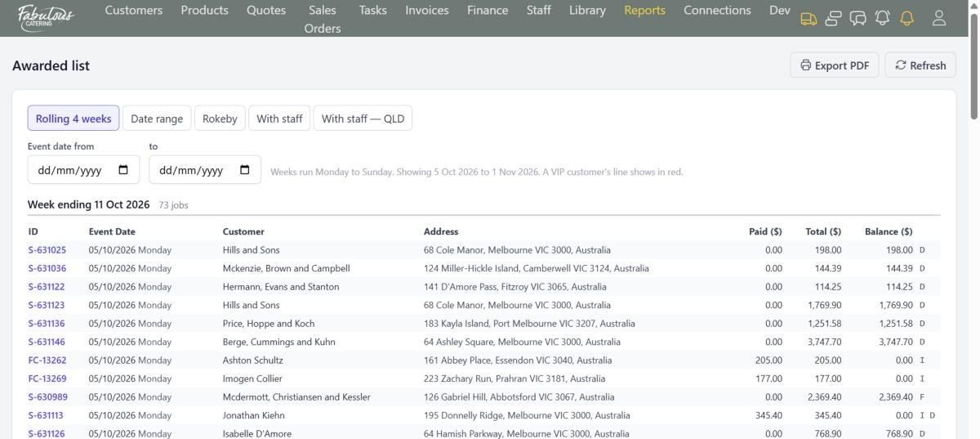Select customer Mckenzie, Brown and Campbell
Image resolution: width=980 pixels, height=439 pixels.
click(x=286, y=268)
